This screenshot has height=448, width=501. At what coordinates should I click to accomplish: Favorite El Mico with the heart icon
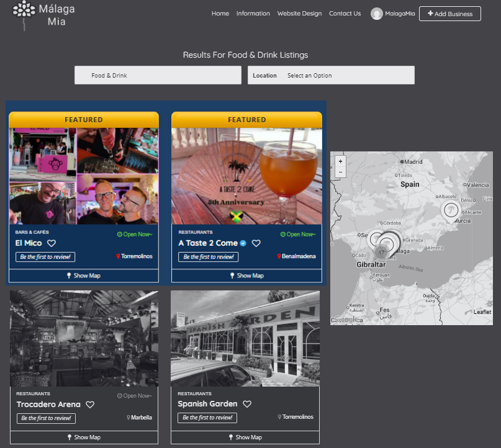[x=52, y=243]
